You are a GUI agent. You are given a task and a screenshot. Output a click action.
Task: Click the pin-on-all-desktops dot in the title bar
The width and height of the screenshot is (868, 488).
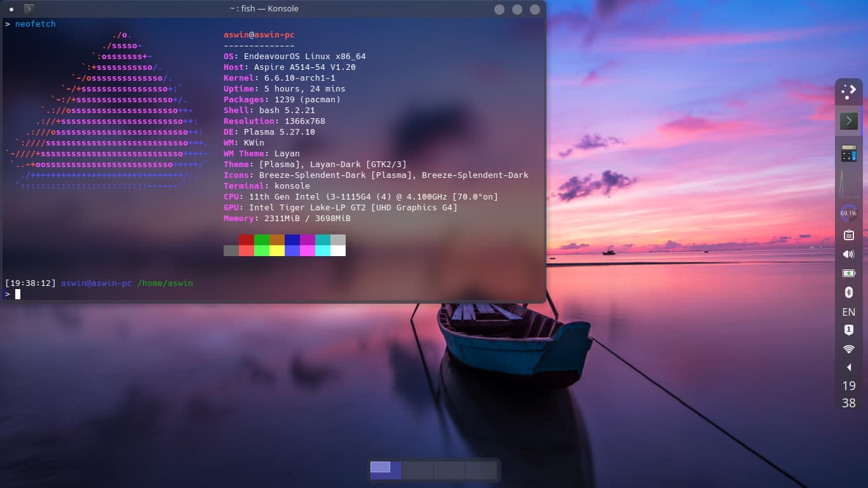click(12, 10)
